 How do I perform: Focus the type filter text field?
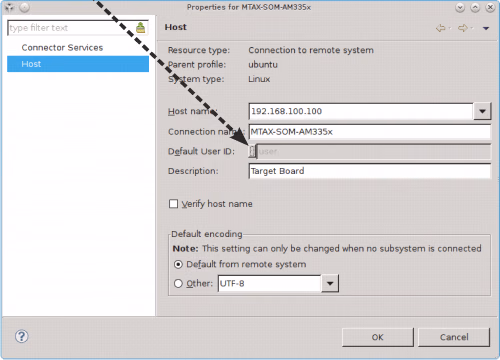pyautogui.click(x=72, y=28)
